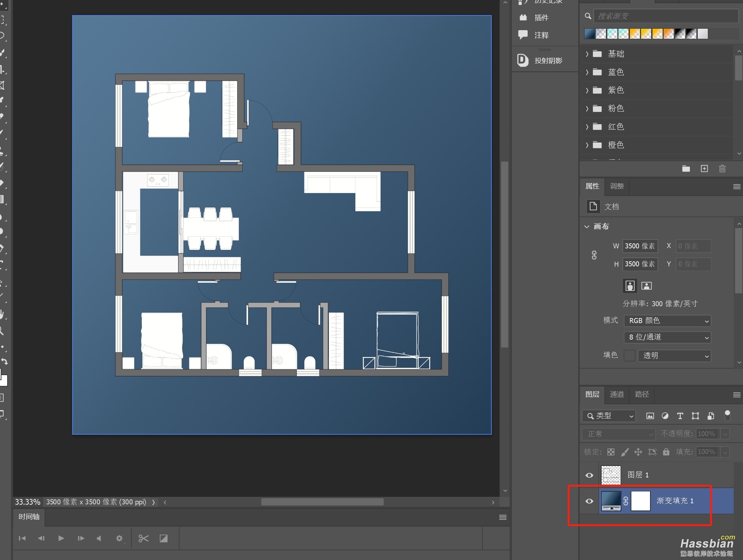Switch to the 路径 tab

(642, 394)
